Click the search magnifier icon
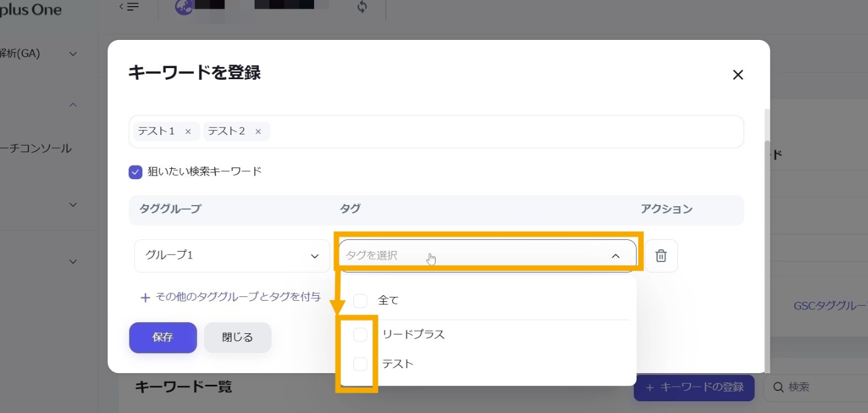The height and width of the screenshot is (413, 868). 778,387
